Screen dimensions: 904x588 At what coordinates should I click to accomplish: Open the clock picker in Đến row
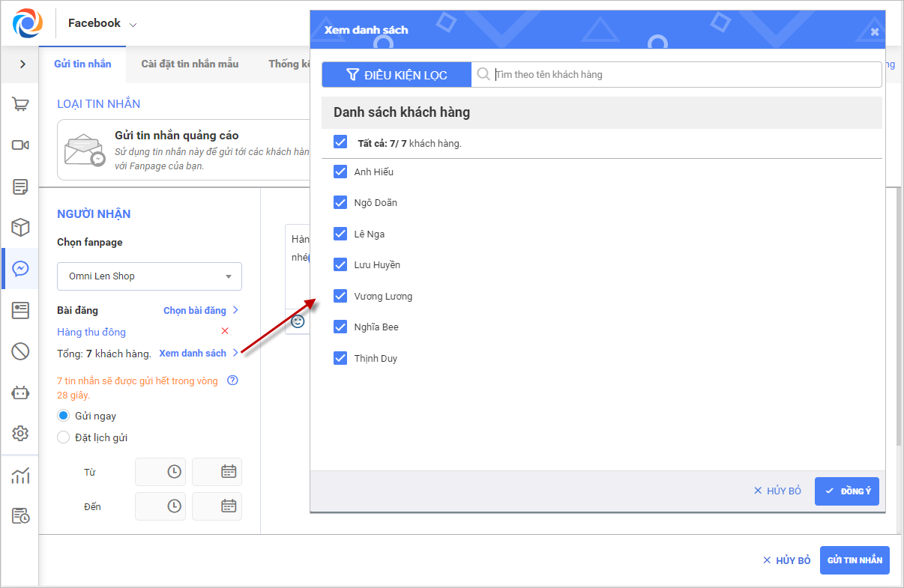click(x=174, y=506)
